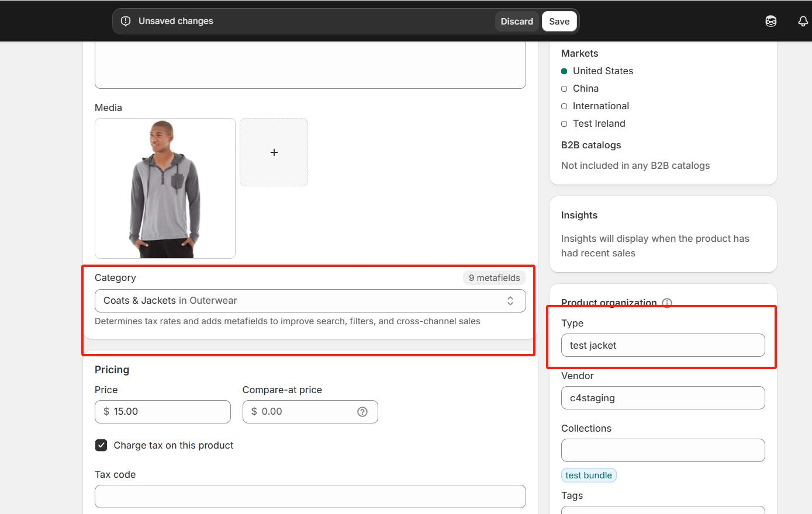Click the 9 metafields badge
Viewport: 812px width, 514px height.
coord(494,278)
